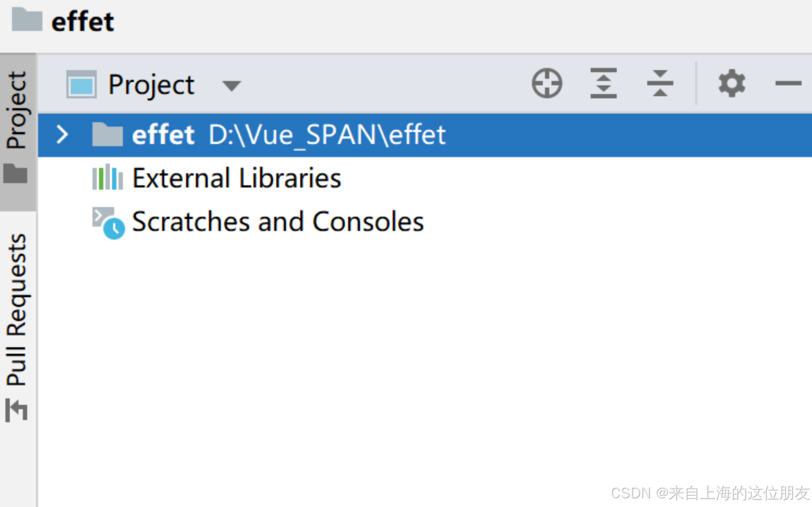Click the path text D:\Vue_SPAN\effet
Viewport: 812px width, 507px height.
click(x=325, y=134)
